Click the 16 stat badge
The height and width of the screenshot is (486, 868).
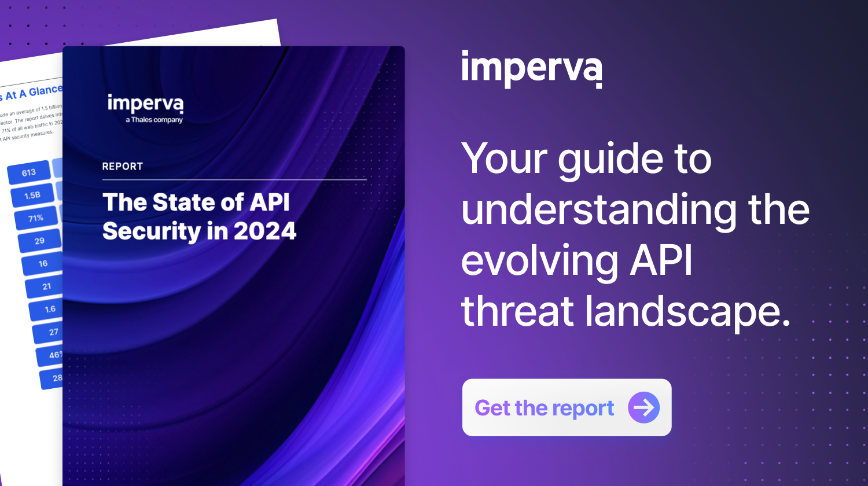point(42,264)
